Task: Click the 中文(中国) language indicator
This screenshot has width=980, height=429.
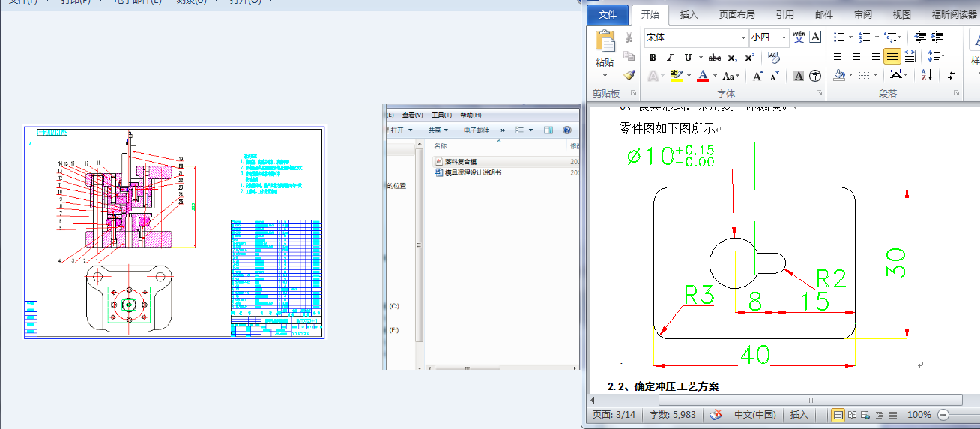Action: pyautogui.click(x=754, y=415)
